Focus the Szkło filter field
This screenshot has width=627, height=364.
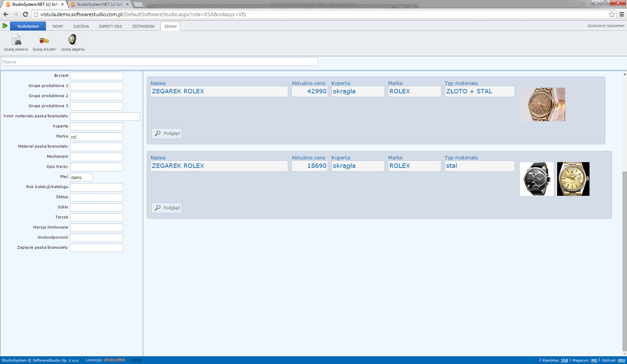point(96,208)
